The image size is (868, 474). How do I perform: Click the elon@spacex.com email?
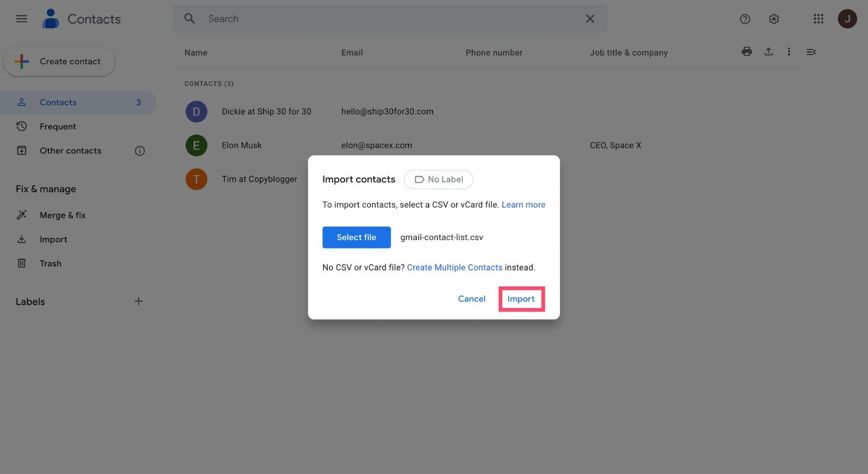[377, 145]
